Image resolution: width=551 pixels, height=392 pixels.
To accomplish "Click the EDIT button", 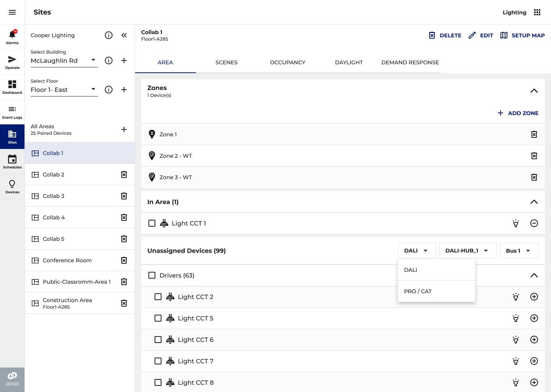I will point(481,35).
